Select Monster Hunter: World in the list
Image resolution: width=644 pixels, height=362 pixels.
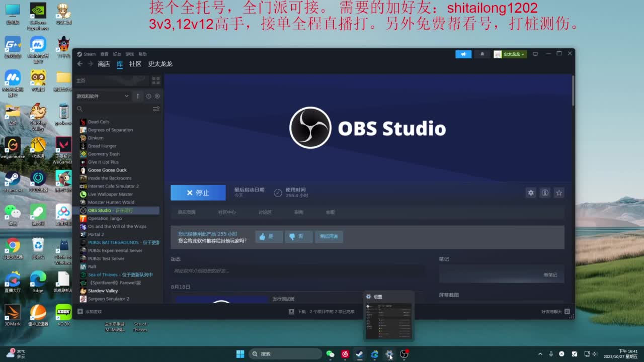point(111,202)
